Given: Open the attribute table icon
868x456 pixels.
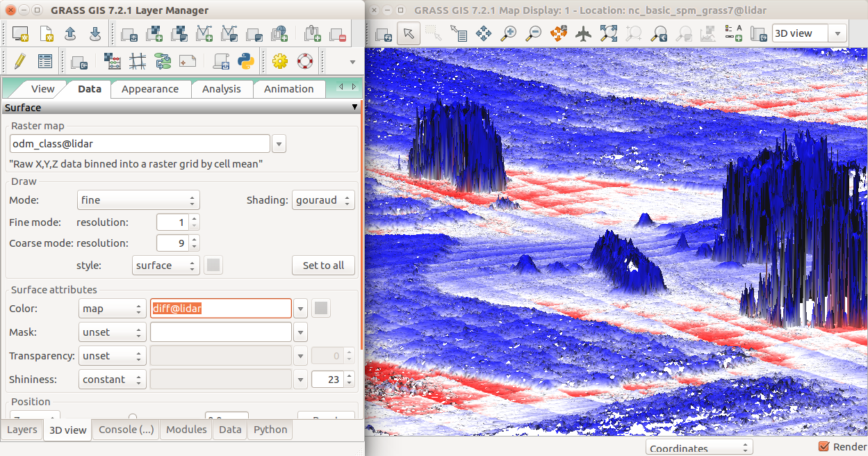Looking at the screenshot, I should pyautogui.click(x=45, y=61).
